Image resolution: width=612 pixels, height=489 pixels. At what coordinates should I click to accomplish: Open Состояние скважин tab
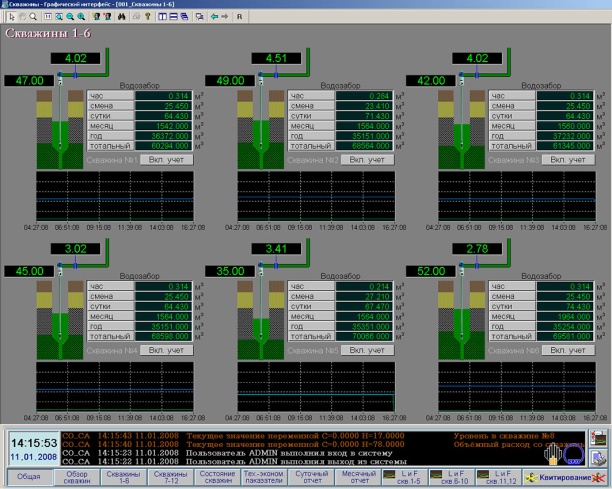pyautogui.click(x=216, y=477)
